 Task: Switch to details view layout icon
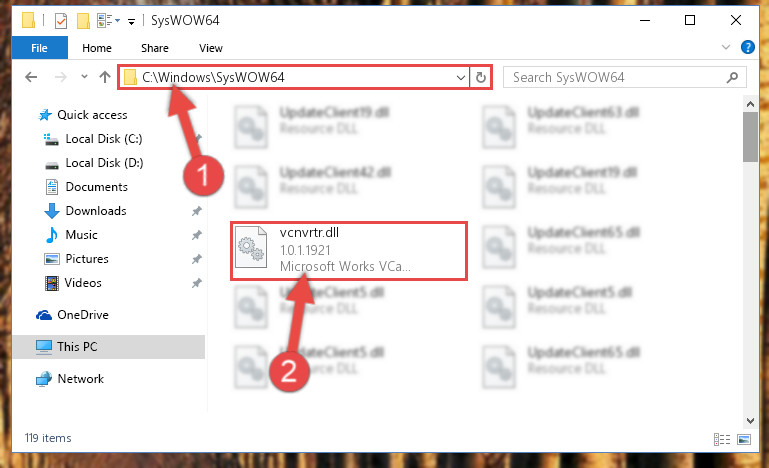[722, 439]
